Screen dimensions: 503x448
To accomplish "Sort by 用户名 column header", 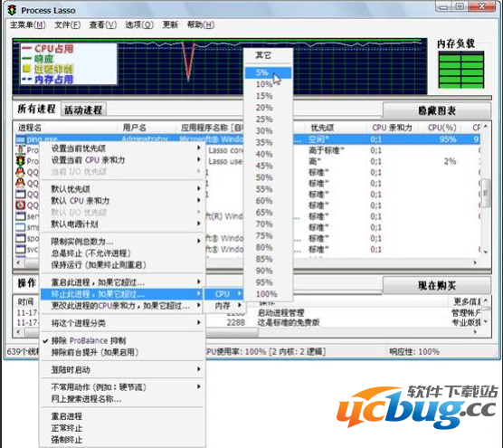I will pos(147,128).
